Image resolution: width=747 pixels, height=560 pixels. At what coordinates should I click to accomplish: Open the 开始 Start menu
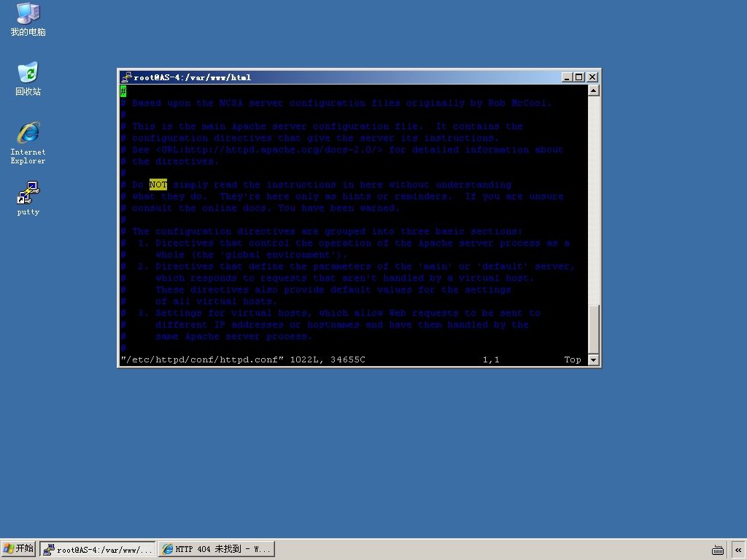[x=18, y=548]
